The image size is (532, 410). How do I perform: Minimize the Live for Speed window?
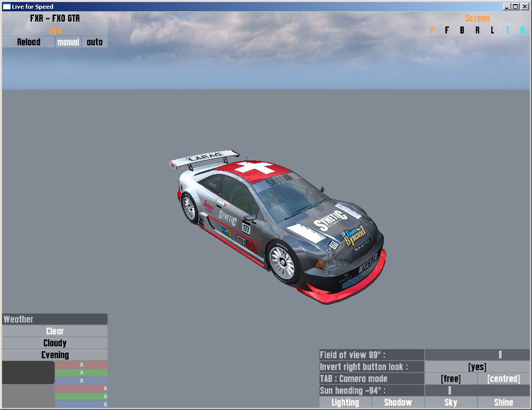point(507,7)
